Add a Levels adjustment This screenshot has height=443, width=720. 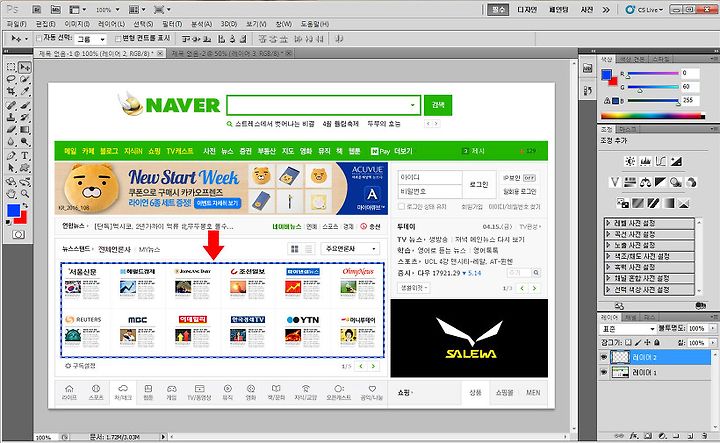click(645, 161)
